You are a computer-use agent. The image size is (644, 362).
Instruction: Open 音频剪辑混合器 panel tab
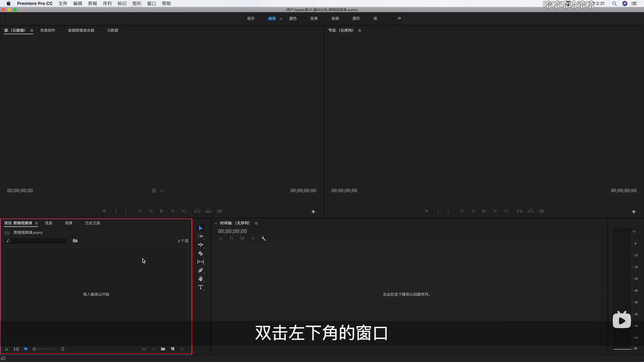[81, 31]
